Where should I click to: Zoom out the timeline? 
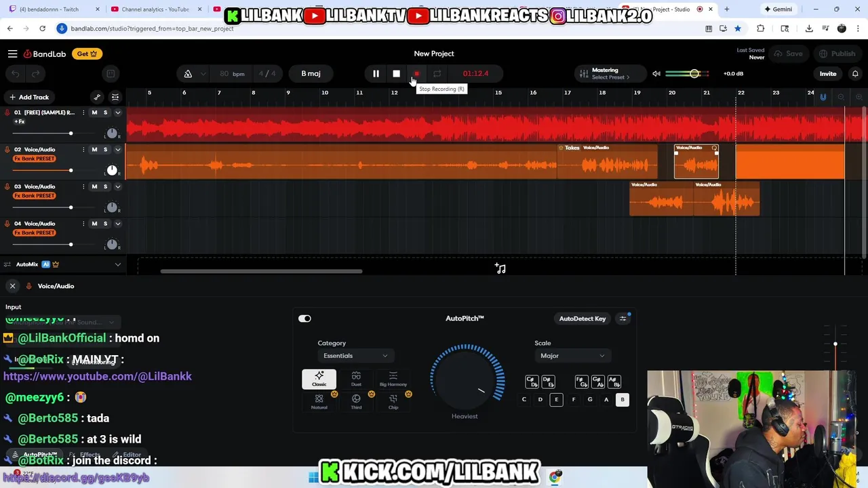click(841, 97)
